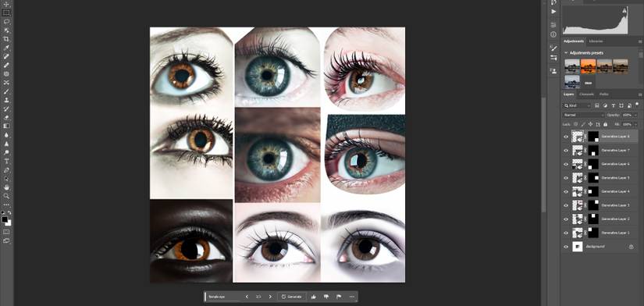Click the histogram cached data warning icon

tap(625, 10)
